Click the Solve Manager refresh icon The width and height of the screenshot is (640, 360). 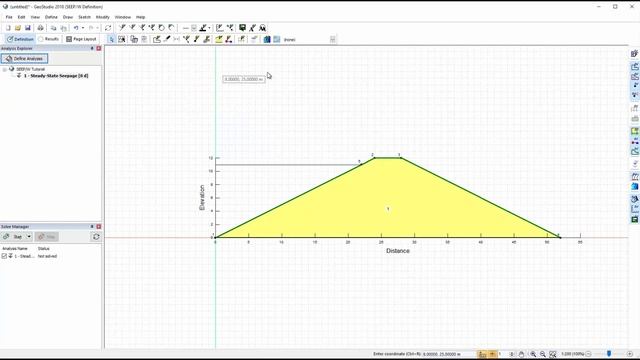[96, 237]
